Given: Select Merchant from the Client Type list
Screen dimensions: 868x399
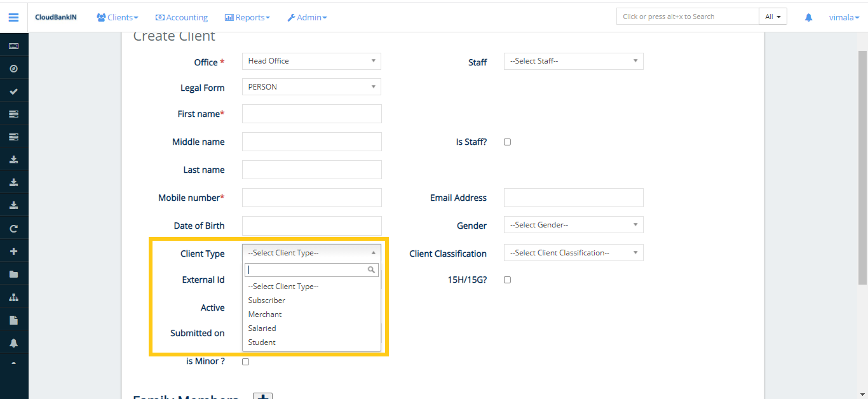Looking at the screenshot, I should click(265, 314).
